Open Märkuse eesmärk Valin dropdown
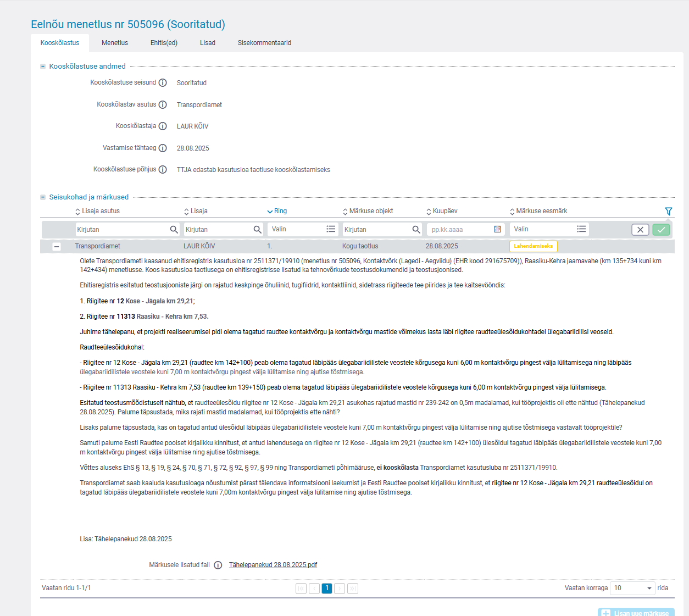 549,229
